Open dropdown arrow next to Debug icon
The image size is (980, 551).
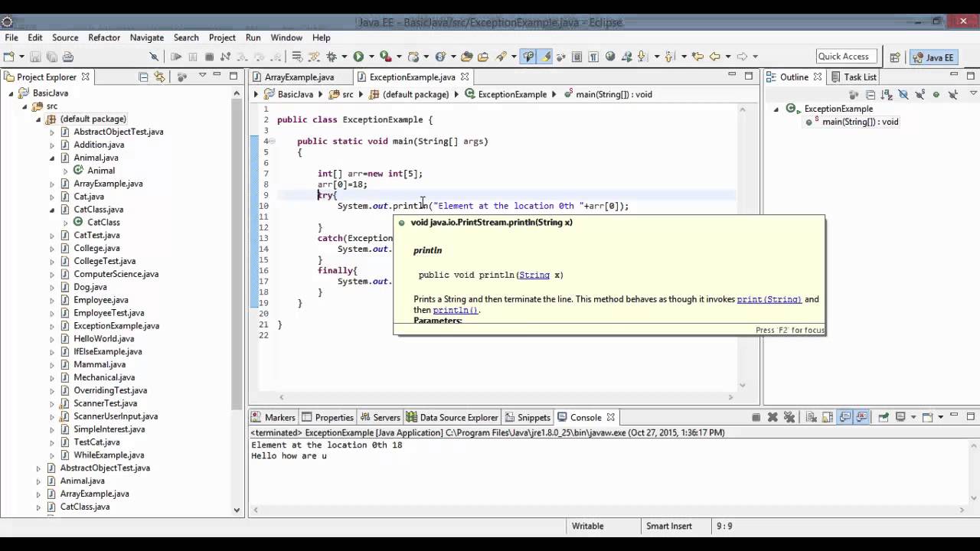pyautogui.click(x=344, y=57)
